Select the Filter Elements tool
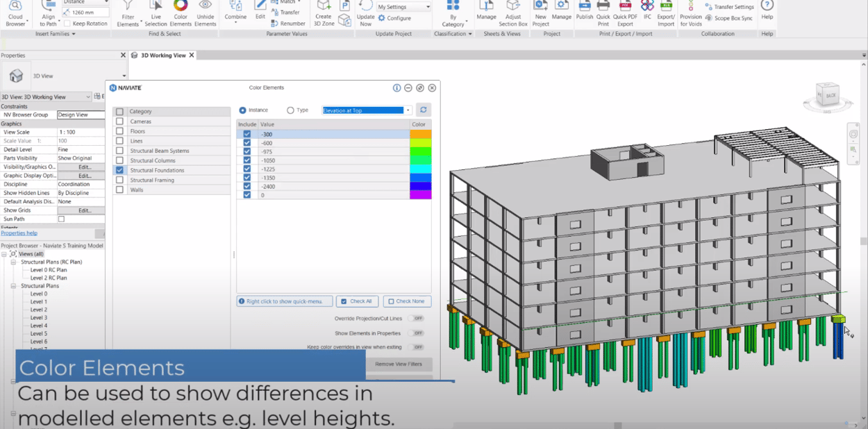 pos(129,14)
